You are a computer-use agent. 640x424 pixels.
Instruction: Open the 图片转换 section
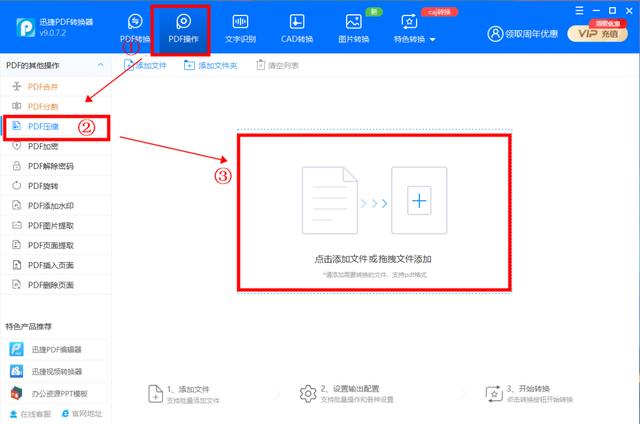coord(352,27)
